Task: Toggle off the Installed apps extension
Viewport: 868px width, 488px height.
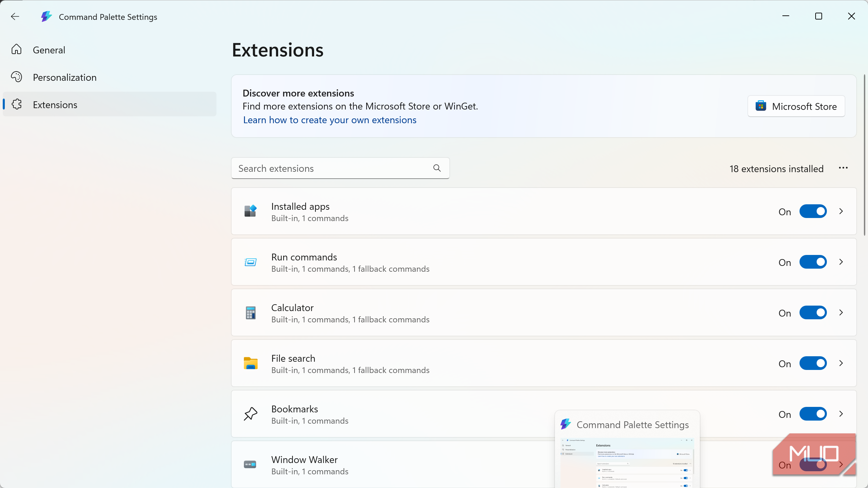Action: 813,211
